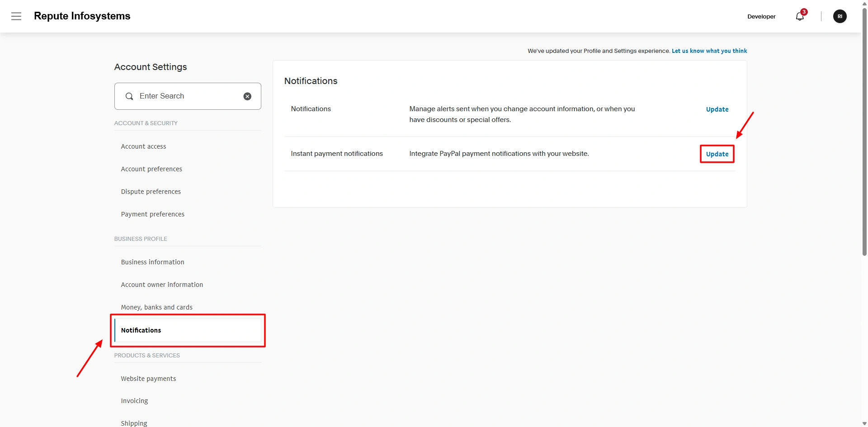Go to Invoicing settings
The width and height of the screenshot is (868, 427).
[134, 401]
